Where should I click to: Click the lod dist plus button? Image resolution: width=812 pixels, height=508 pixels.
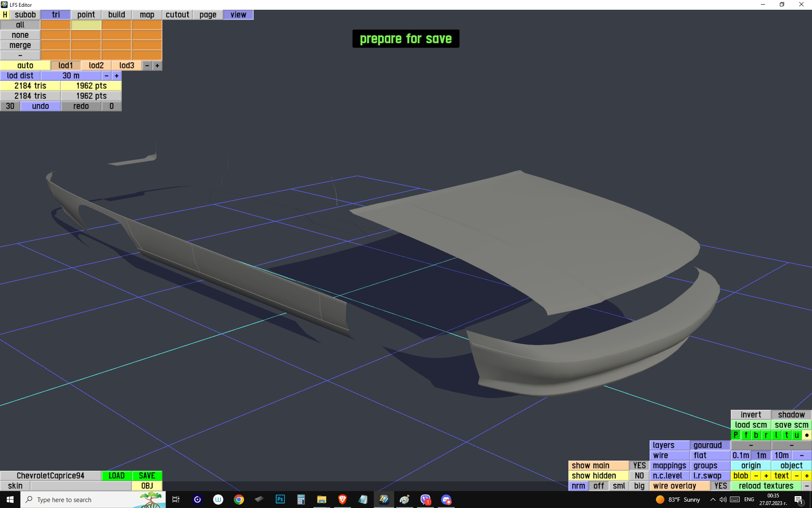[x=117, y=76]
